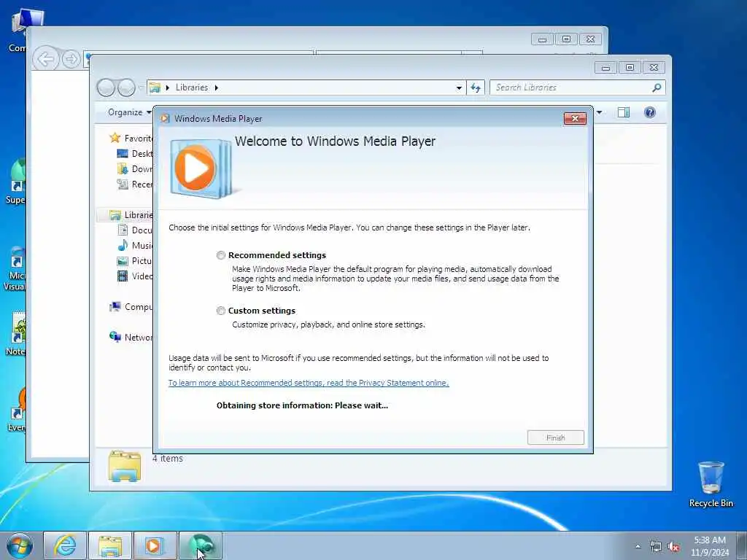Click the search magnifier icon in Libraries
This screenshot has width=747, height=560.
point(657,87)
